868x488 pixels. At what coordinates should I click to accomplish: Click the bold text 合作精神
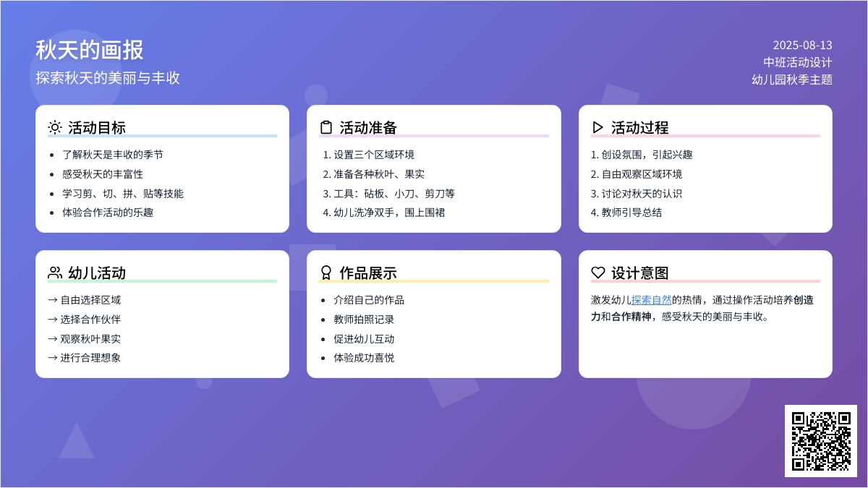click(x=631, y=316)
